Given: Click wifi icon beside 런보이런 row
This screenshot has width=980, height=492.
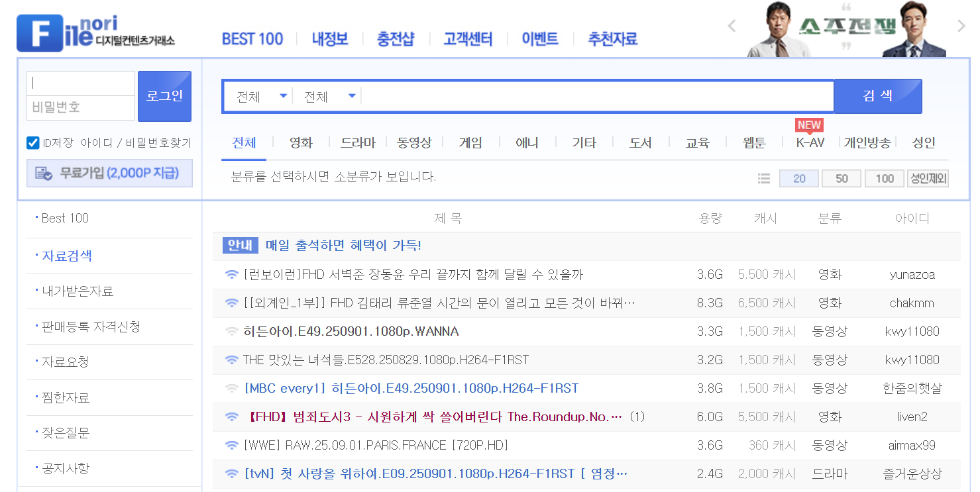Looking at the screenshot, I should (x=231, y=274).
